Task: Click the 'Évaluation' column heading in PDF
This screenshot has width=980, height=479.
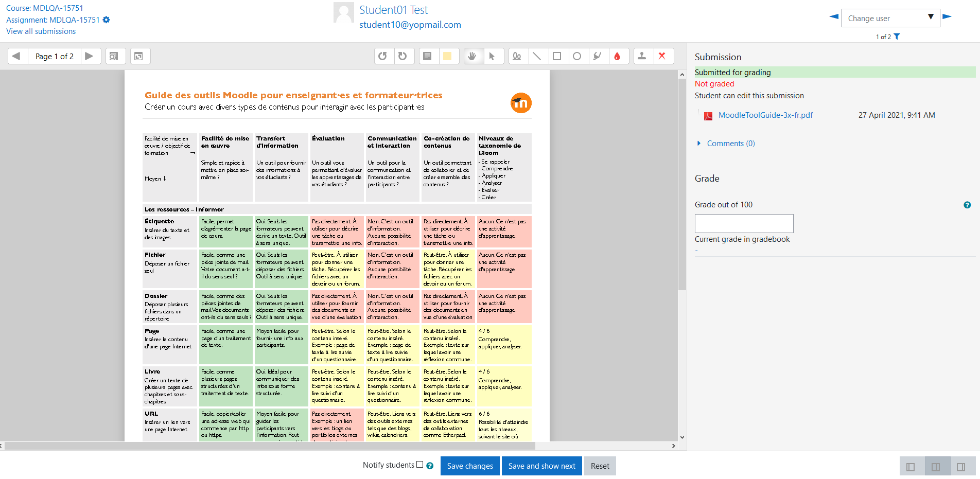Action: pyautogui.click(x=328, y=138)
